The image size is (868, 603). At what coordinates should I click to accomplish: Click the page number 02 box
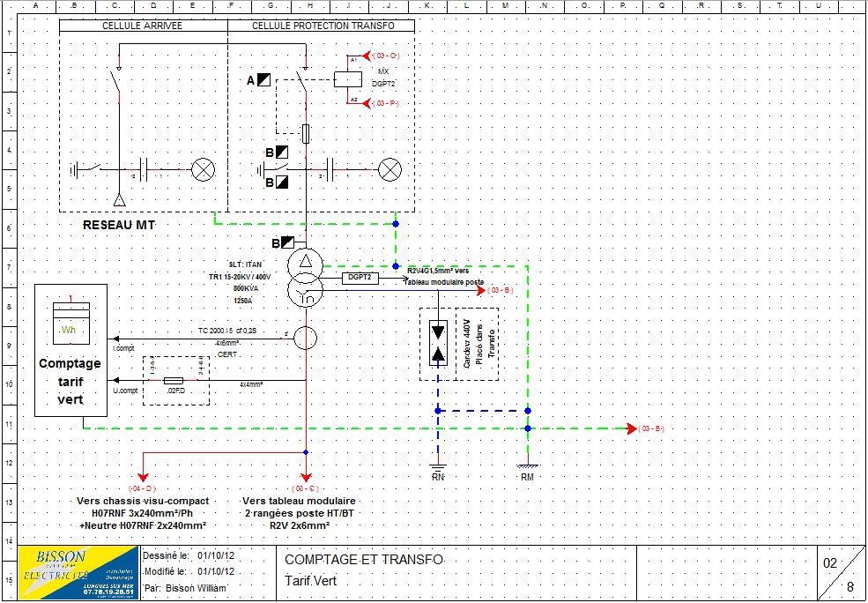point(830,562)
